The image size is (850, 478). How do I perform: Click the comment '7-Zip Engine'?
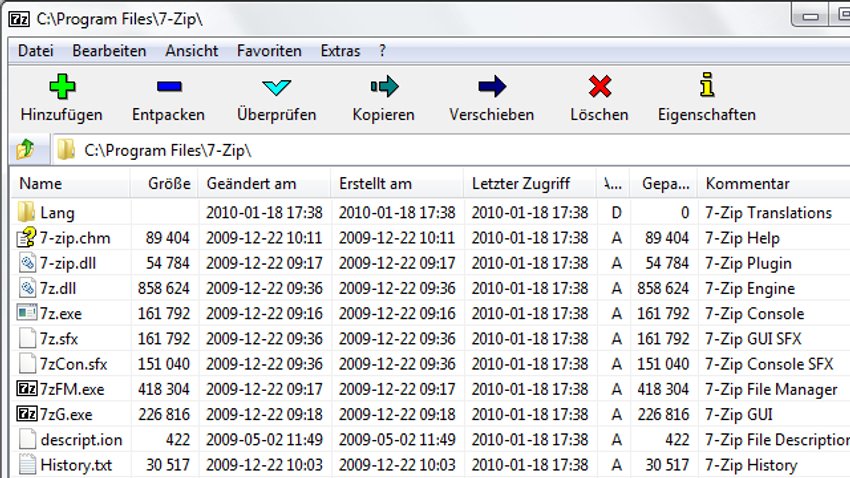(750, 288)
